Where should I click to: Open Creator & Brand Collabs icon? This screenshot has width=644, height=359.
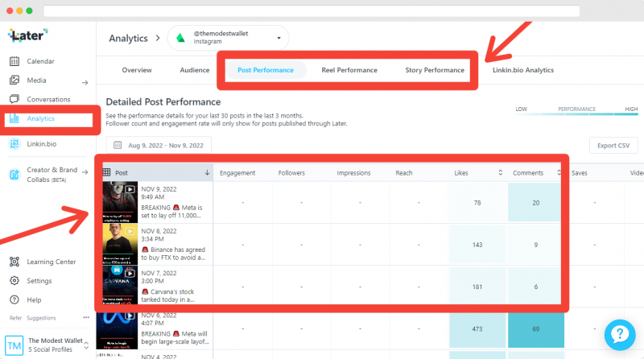(14, 175)
